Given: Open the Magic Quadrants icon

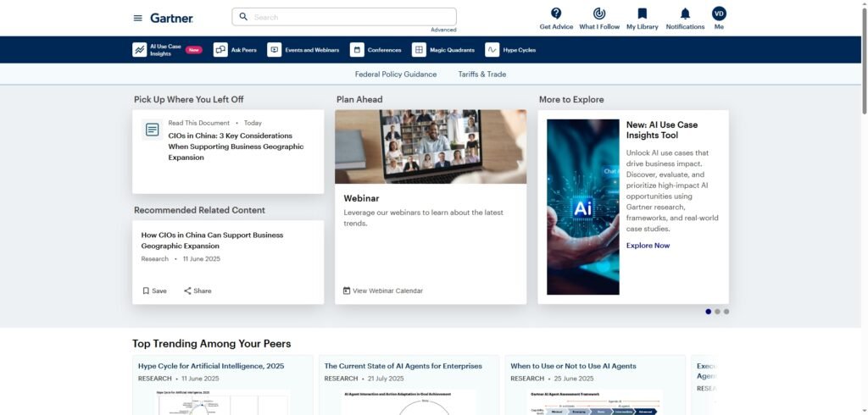Looking at the screenshot, I should tap(419, 50).
